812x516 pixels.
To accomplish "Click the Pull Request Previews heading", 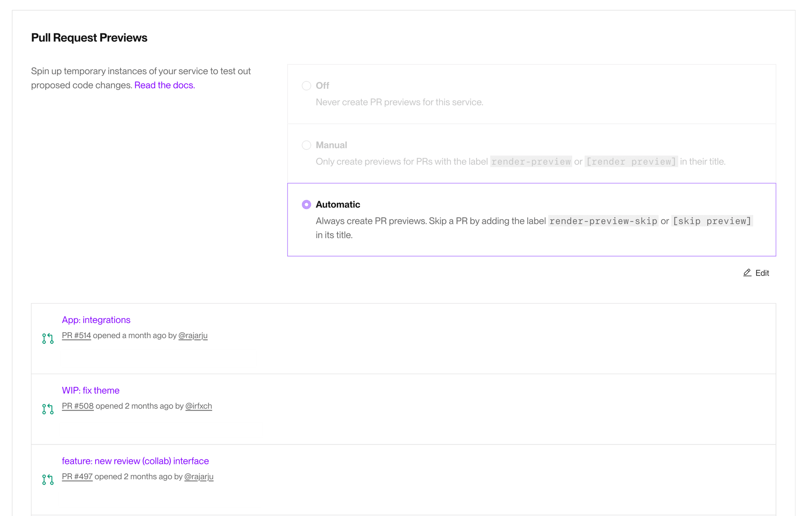I will pos(89,38).
